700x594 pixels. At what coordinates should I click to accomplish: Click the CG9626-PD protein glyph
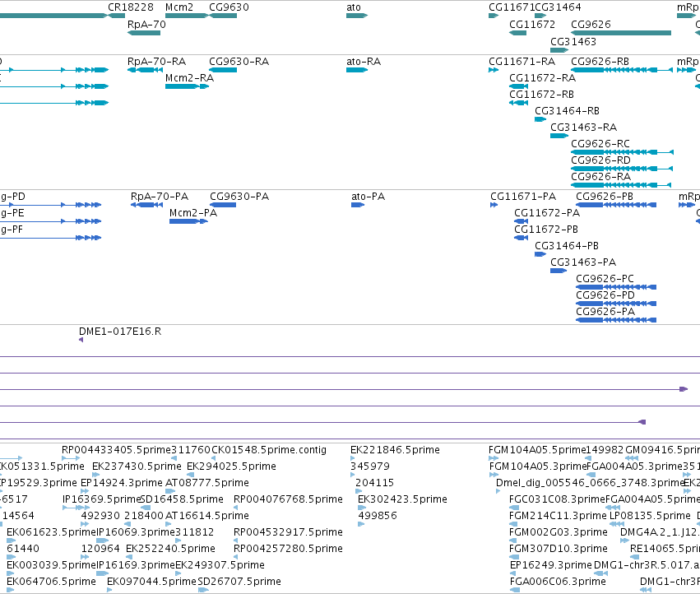[x=616, y=304]
